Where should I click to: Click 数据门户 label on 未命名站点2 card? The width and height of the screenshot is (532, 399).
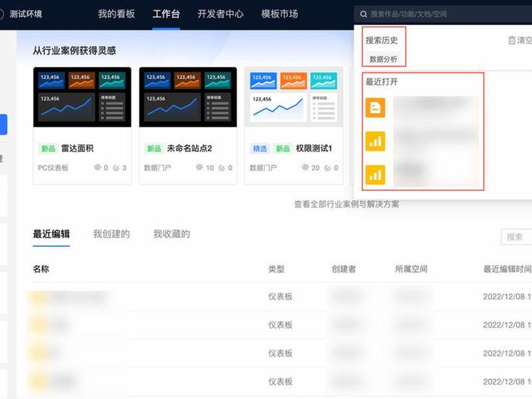pos(158,168)
